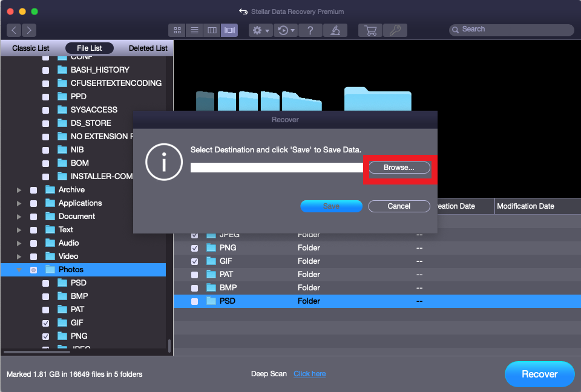
Task: Check the Archive folder checkbox
Action: 34,191
